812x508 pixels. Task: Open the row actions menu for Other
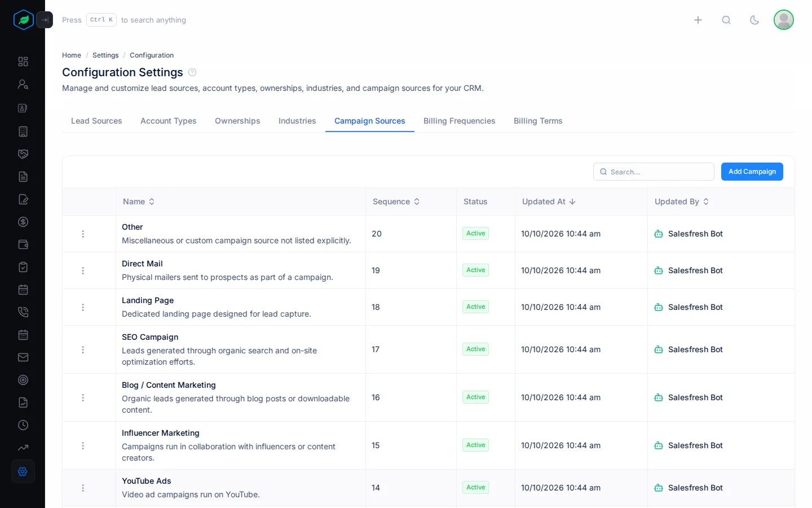(83, 234)
